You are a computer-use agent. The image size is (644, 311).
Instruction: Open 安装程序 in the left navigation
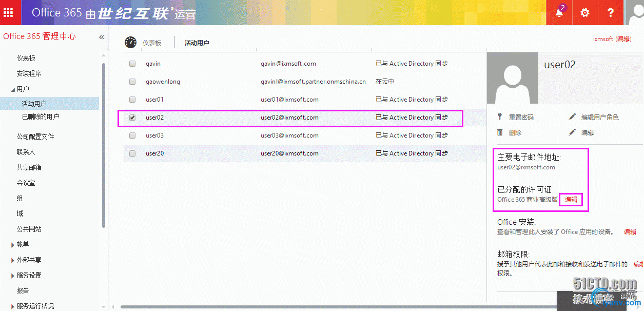(x=29, y=73)
